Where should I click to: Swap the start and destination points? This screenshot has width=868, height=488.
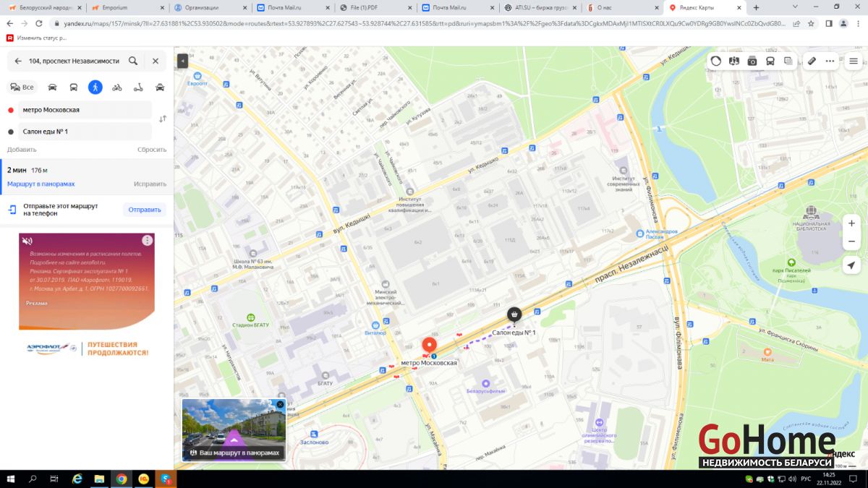click(163, 119)
